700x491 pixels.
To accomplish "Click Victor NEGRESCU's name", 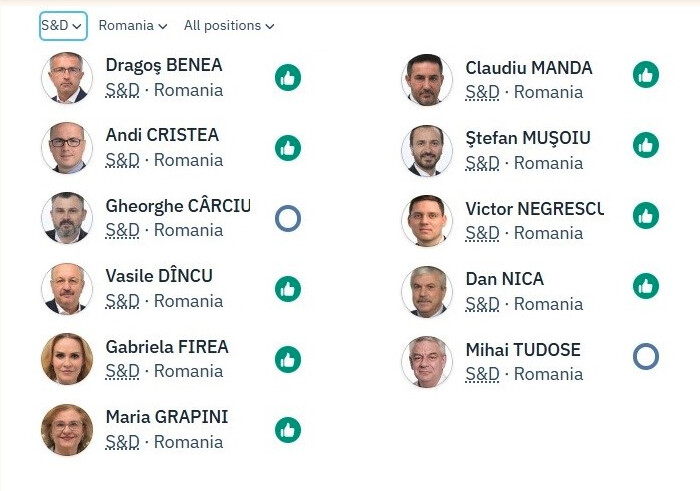I will point(534,209).
